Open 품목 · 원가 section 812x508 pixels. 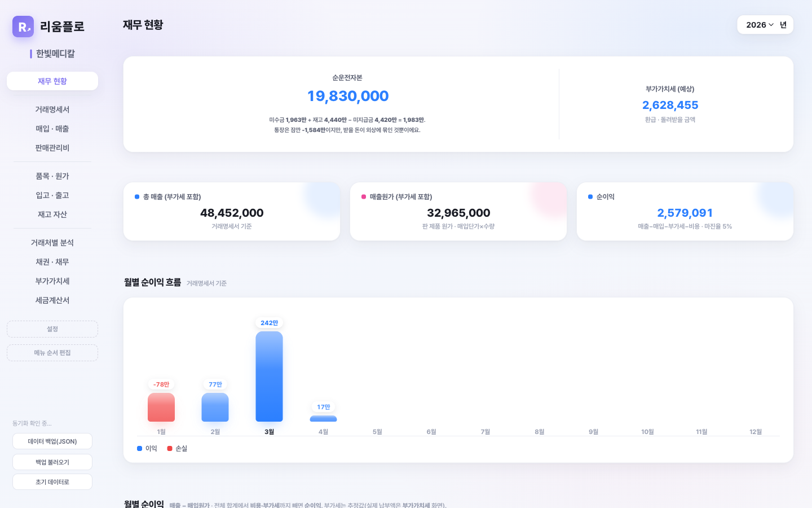click(x=52, y=176)
